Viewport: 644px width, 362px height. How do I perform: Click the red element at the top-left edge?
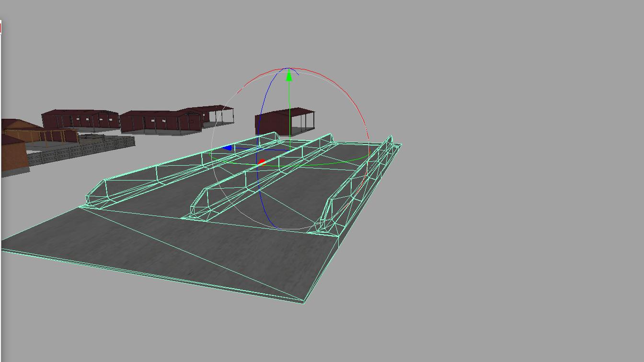0,27
